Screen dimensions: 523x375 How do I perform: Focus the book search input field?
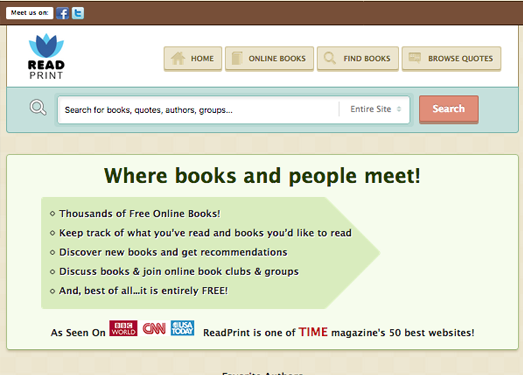[x=198, y=110]
